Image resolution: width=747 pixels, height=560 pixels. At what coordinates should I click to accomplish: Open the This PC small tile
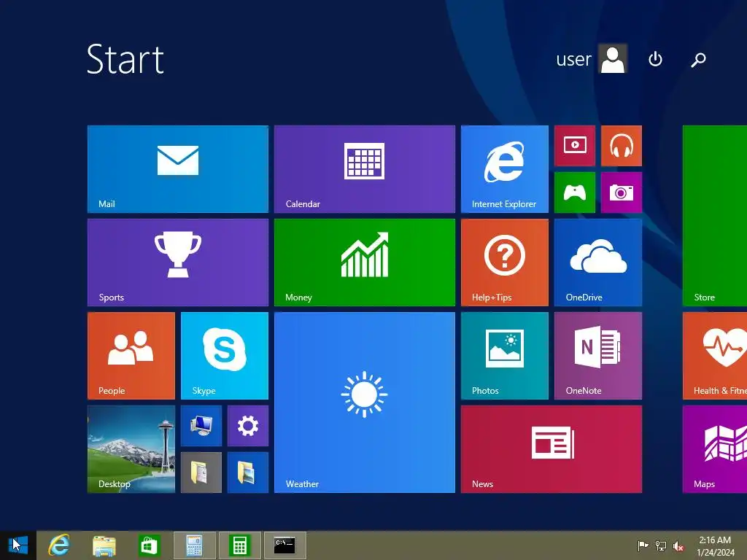pyautogui.click(x=201, y=426)
